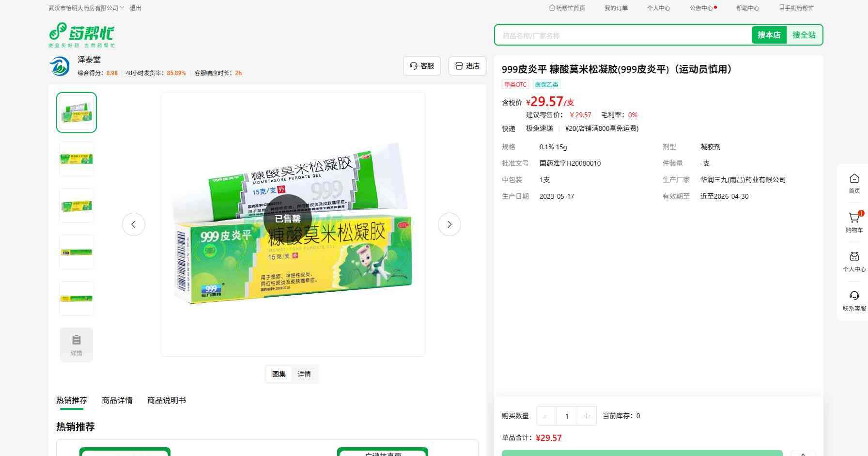
Task: Increase purchase quantity with plus button
Action: click(587, 416)
